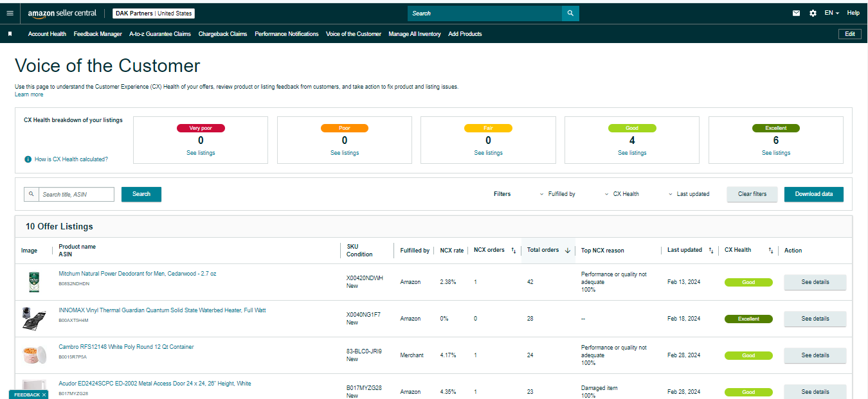Screen dimensions: 868x399
Task: Open the mail messages icon
Action: tap(797, 13)
